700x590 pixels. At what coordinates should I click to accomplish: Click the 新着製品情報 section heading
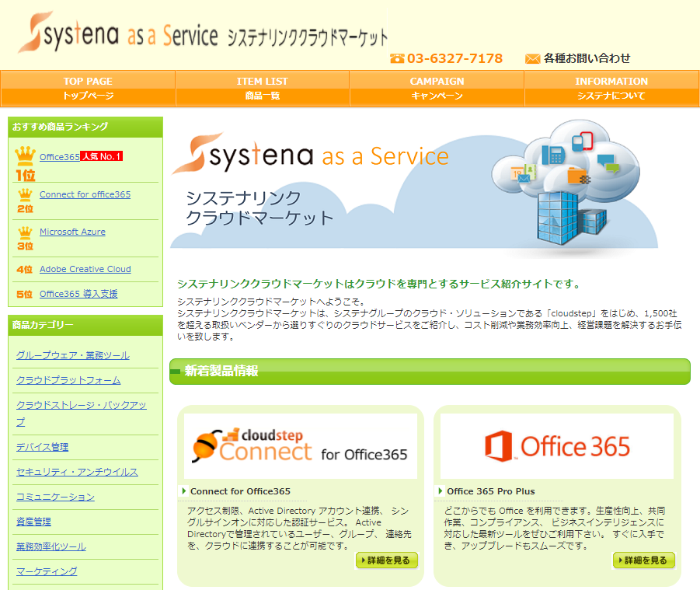[x=430, y=371]
